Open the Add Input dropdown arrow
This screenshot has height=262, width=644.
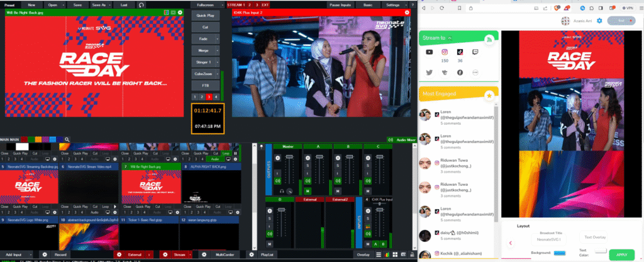[x=32, y=255]
